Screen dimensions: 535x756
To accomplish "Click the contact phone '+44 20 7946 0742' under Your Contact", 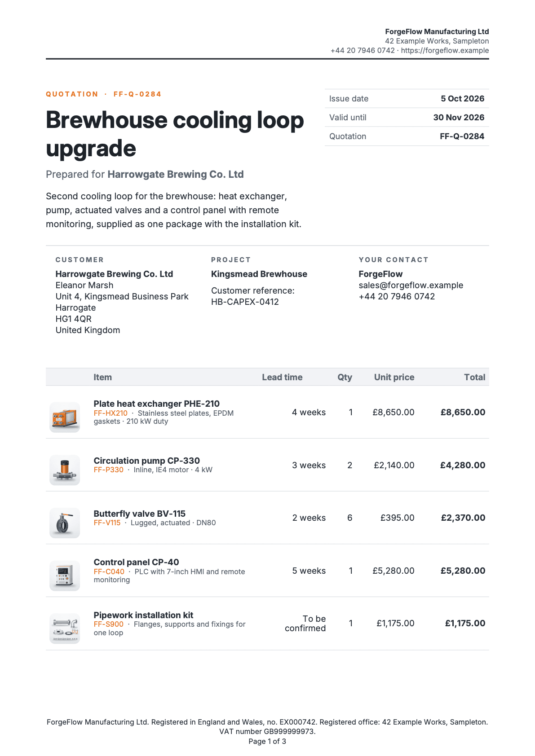I will pyautogui.click(x=397, y=296).
